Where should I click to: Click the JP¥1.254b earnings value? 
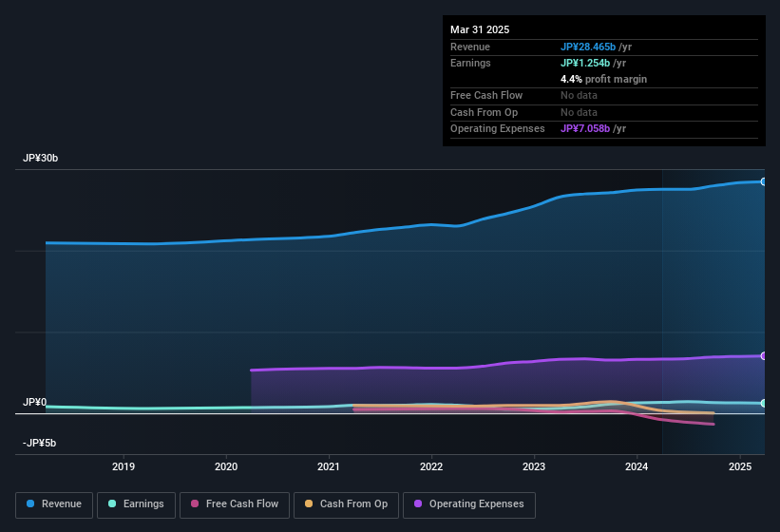585,63
